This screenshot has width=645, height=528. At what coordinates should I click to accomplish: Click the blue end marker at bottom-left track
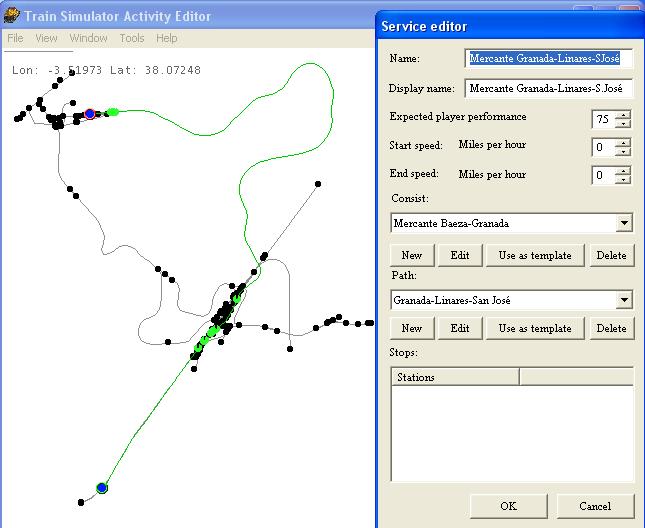[101, 488]
